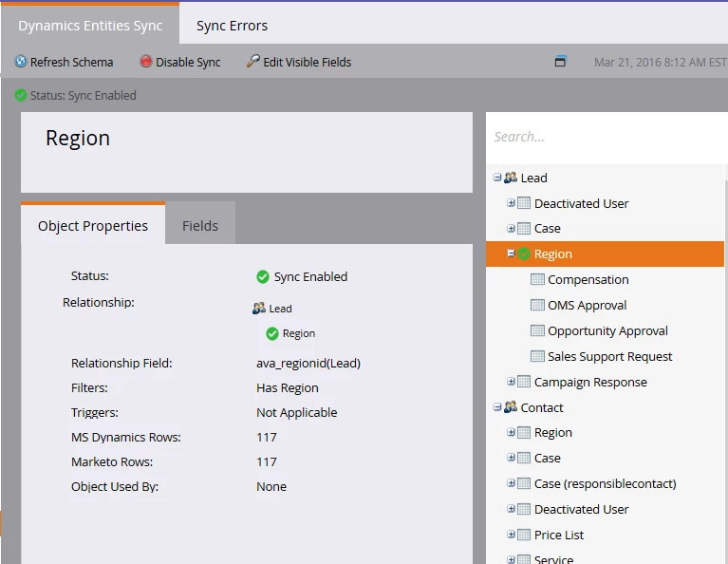Click the red Disable Sync icon
The height and width of the screenshot is (564, 728).
[x=146, y=62]
